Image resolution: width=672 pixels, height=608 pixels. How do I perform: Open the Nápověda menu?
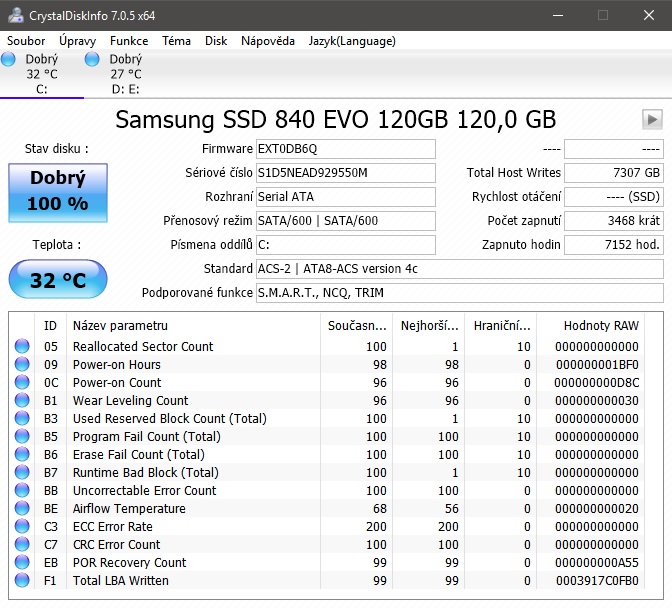pyautogui.click(x=268, y=41)
